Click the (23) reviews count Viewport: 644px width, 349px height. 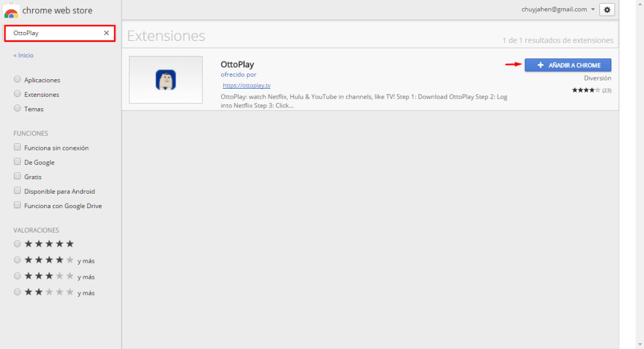[607, 91]
